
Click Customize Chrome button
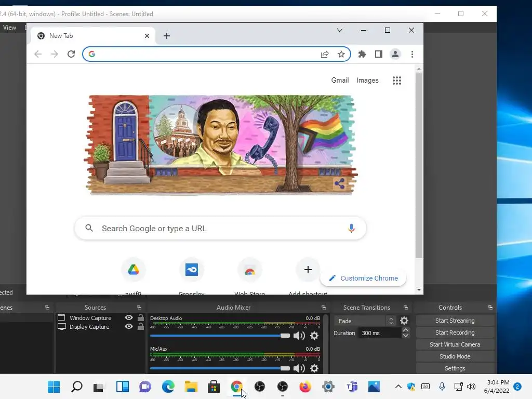point(363,278)
